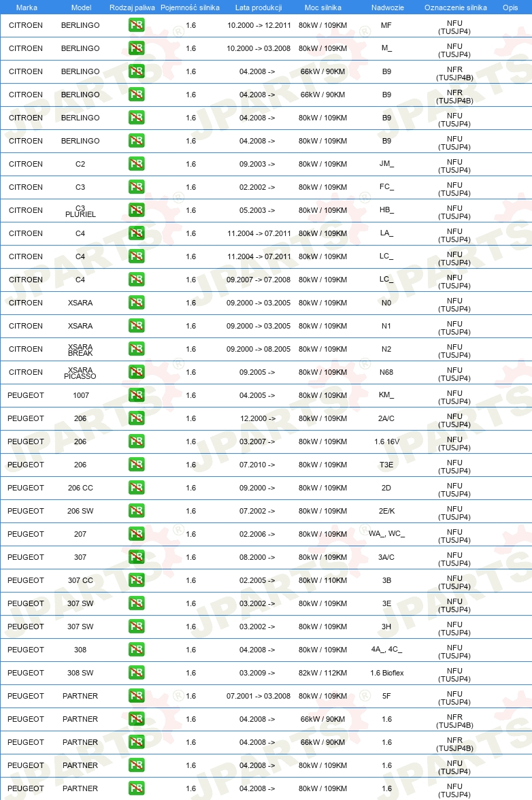Click fuel icon in Peugeot 1007 row
Image resolution: width=532 pixels, height=800 pixels.
(x=136, y=395)
